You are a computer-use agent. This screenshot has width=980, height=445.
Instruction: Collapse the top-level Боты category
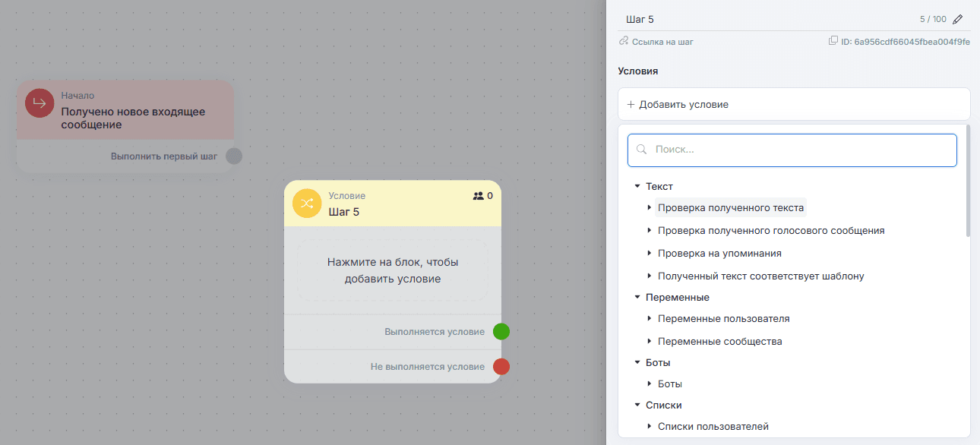coord(637,362)
